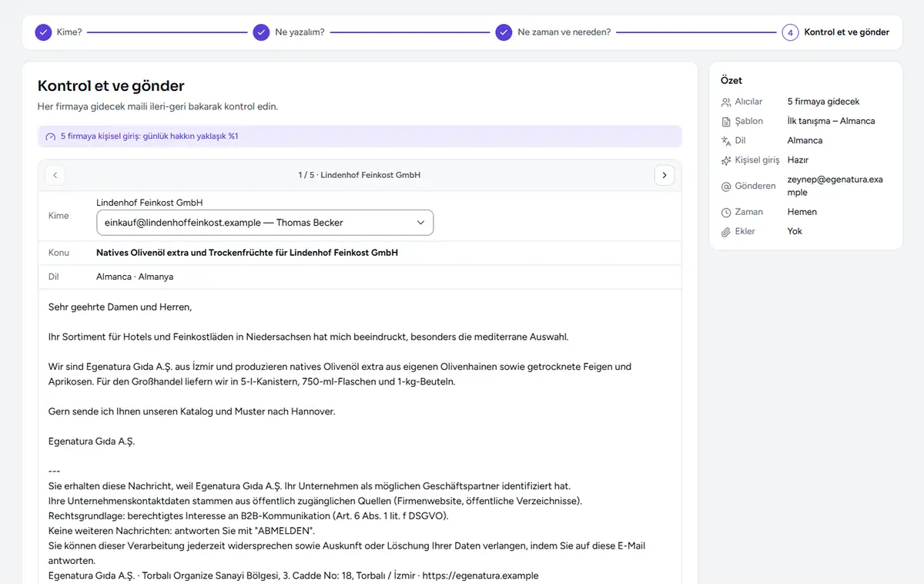The height and width of the screenshot is (584, 924).
Task: Click the Zaman clock icon
Action: 725,212
